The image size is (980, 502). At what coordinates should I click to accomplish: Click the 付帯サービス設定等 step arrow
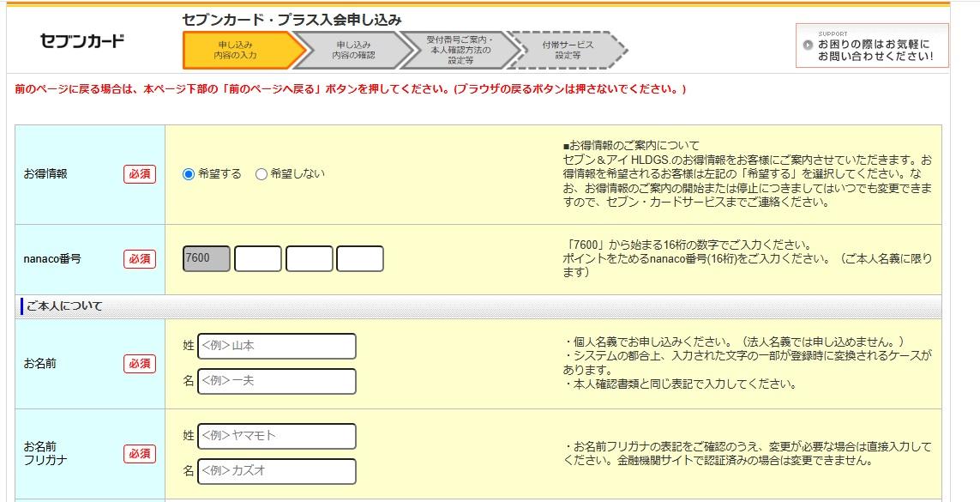(x=567, y=50)
